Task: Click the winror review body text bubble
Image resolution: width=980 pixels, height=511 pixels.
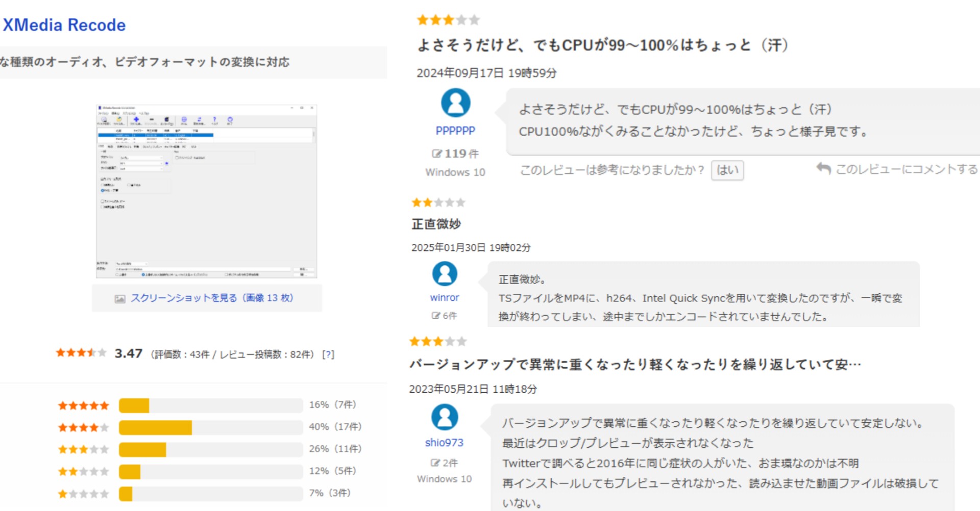Action: click(703, 294)
